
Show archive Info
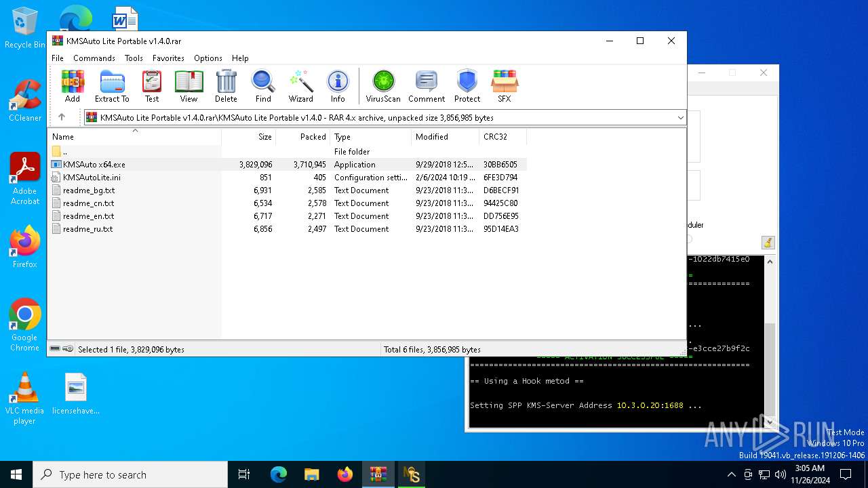[338, 86]
